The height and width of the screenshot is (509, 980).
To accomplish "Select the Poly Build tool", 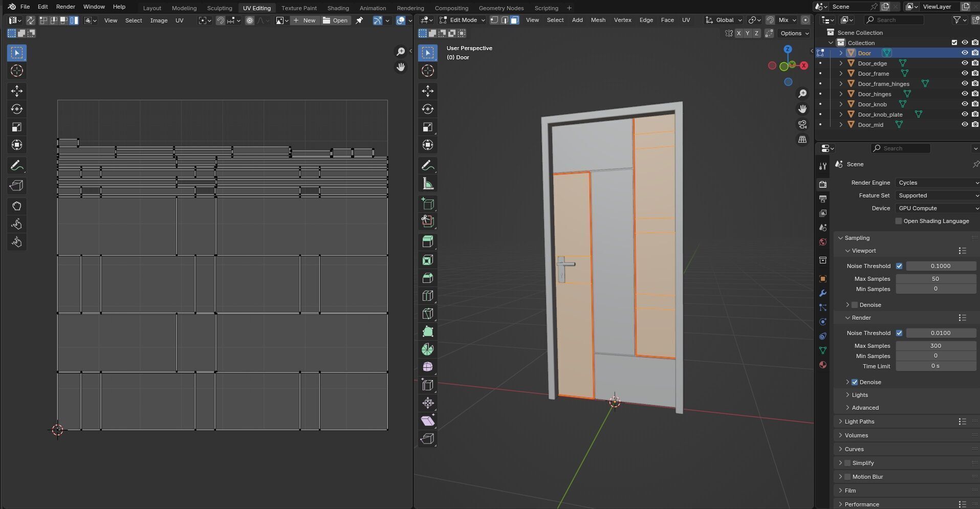I will [x=428, y=331].
